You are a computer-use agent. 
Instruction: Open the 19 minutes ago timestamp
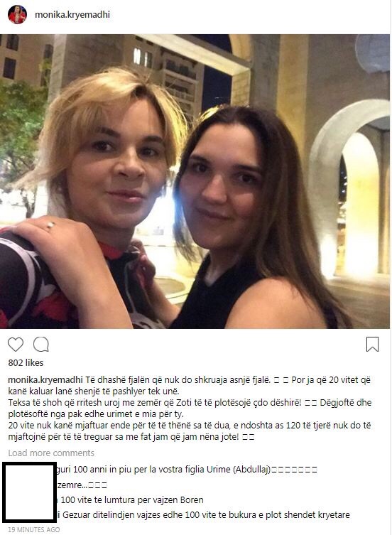[34, 529]
